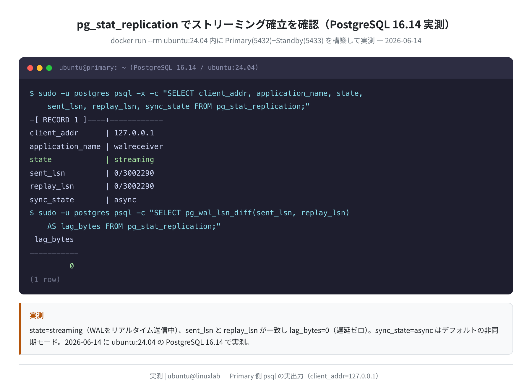Viewport: 532px width, 392px height.
Task: Click the pg_wal_lsn_diff command line
Action: click(189, 213)
